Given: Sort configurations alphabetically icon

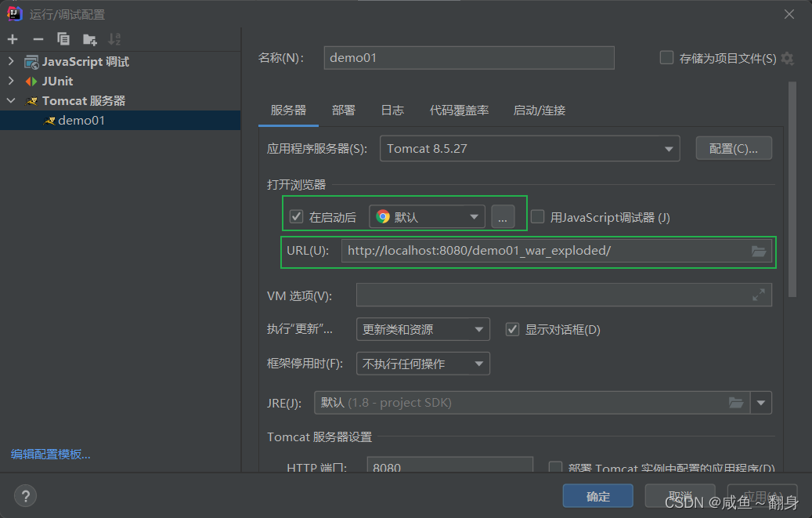Looking at the screenshot, I should click(114, 39).
